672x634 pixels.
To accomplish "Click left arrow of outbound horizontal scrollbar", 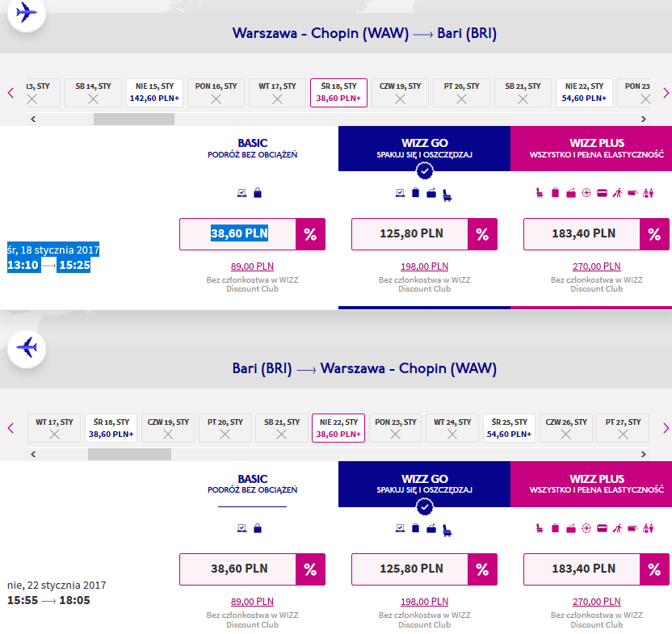I will coord(33,120).
